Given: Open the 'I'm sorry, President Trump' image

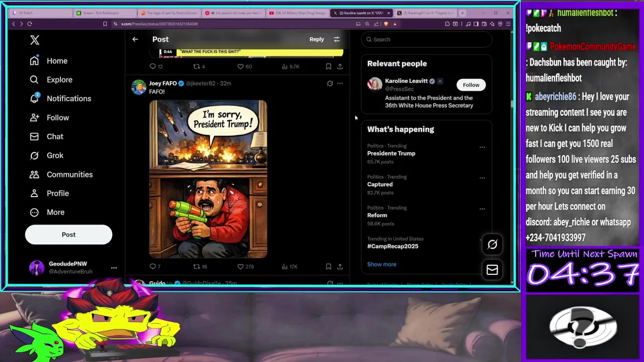Looking at the screenshot, I should 208,179.
